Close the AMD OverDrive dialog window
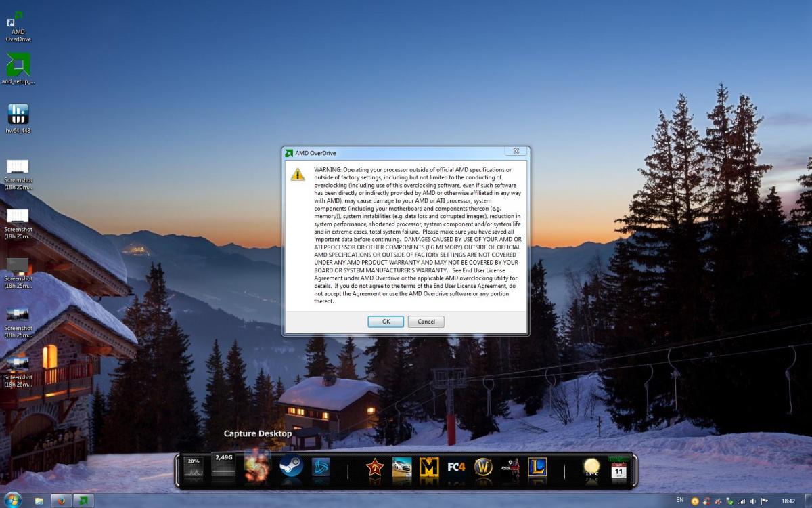 click(516, 152)
